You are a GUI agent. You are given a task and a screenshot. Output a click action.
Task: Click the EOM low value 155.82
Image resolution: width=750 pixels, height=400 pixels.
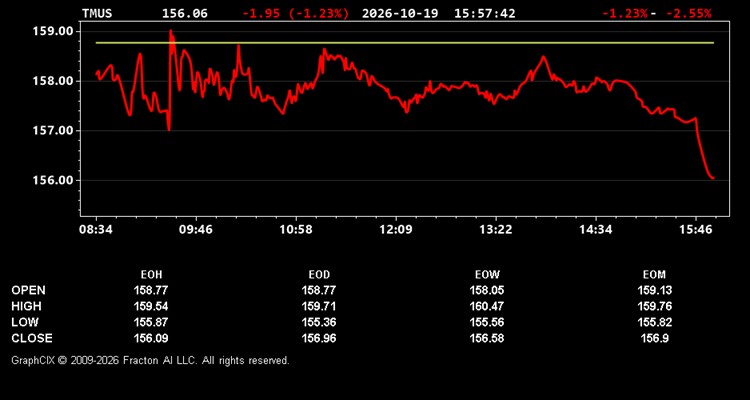[654, 322]
